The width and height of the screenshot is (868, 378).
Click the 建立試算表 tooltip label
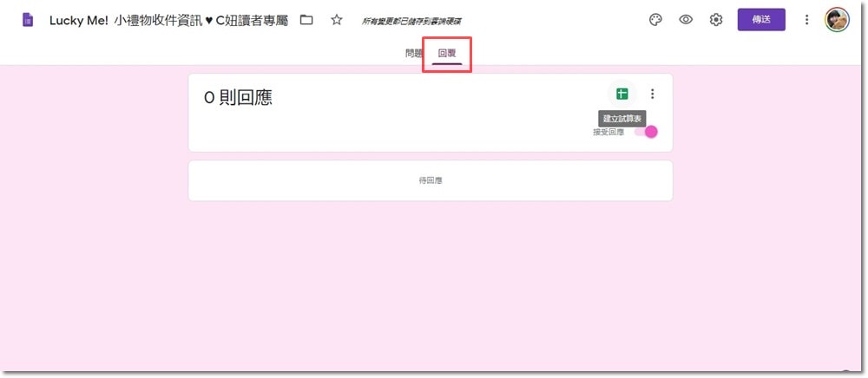pos(623,118)
